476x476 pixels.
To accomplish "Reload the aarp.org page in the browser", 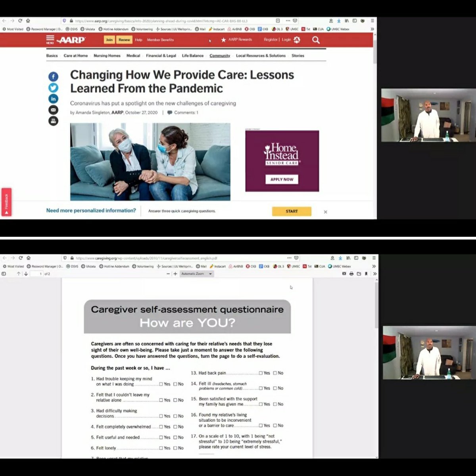I will (20, 21).
